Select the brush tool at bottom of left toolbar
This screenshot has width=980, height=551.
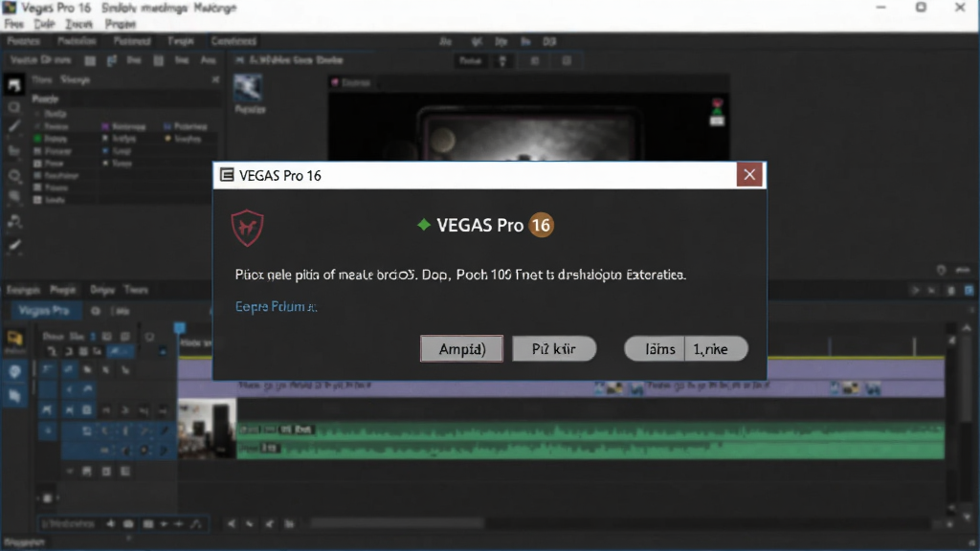pos(13,246)
